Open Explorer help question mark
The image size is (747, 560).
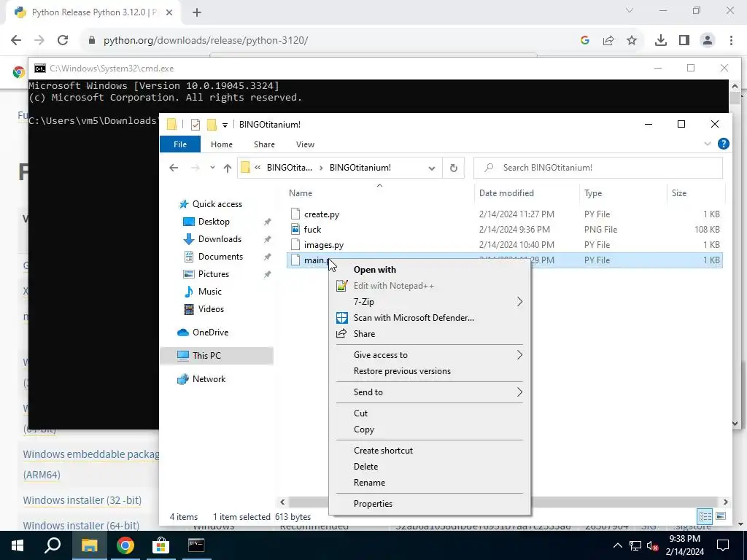(x=723, y=144)
